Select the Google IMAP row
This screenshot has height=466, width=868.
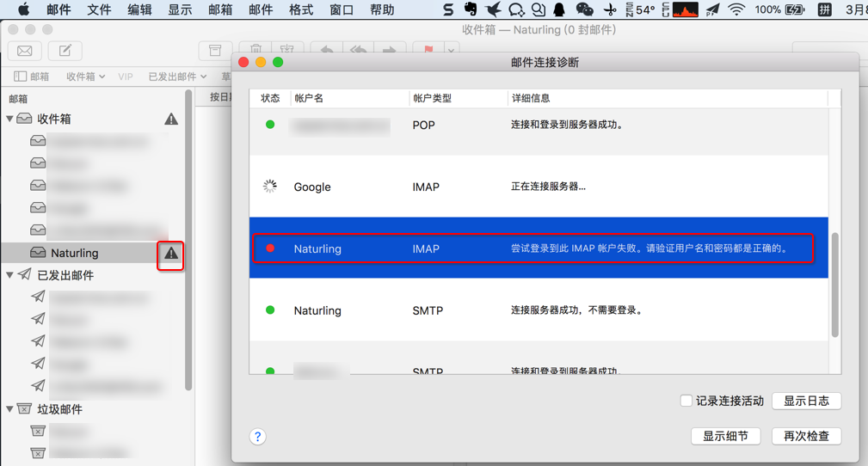click(539, 187)
